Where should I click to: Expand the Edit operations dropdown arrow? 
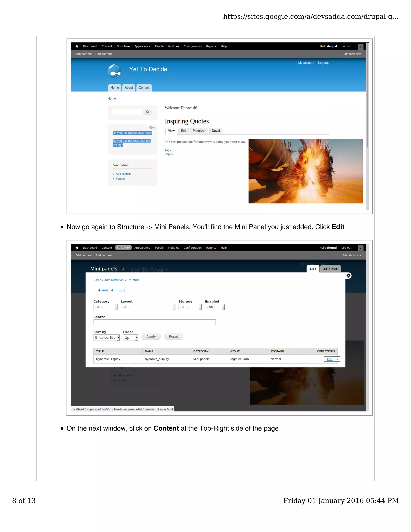[x=337, y=359]
